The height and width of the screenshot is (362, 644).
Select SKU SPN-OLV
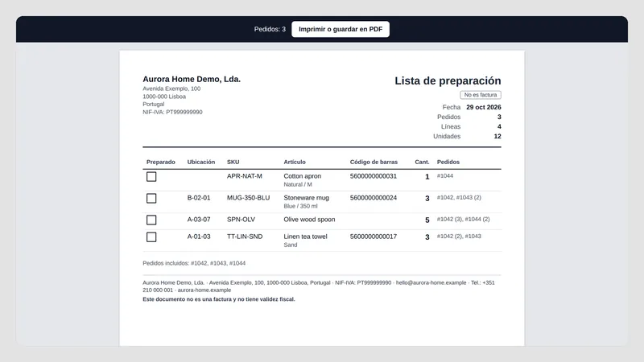[241, 220]
